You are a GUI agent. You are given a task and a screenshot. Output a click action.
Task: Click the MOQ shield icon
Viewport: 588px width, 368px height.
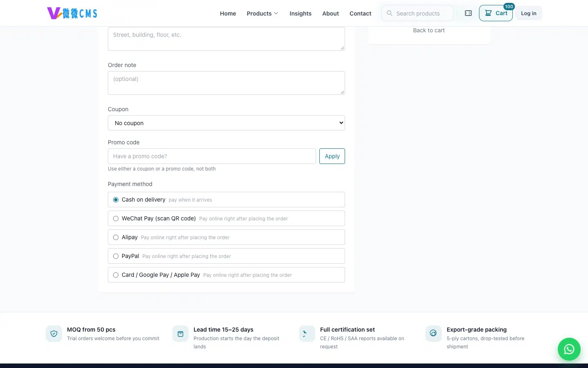pyautogui.click(x=54, y=334)
